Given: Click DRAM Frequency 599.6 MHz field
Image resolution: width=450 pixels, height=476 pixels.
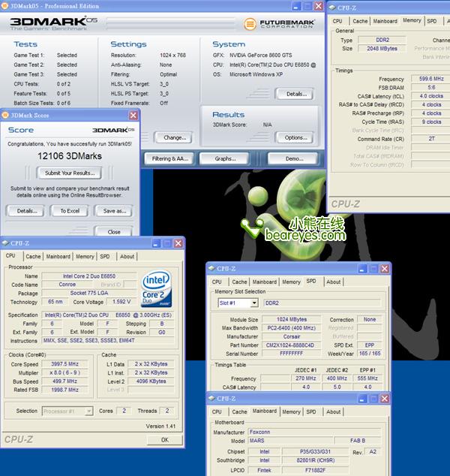Looking at the screenshot, I should (430, 79).
